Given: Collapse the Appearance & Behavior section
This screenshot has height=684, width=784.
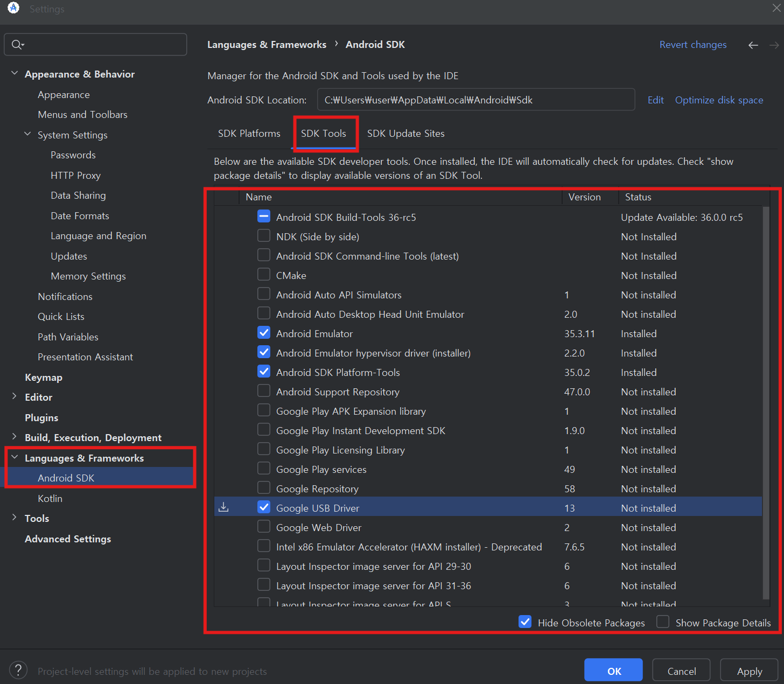Looking at the screenshot, I should click(15, 73).
